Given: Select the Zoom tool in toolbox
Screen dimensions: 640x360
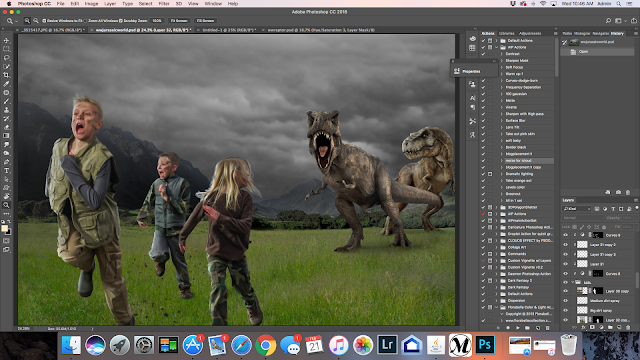Looking at the screenshot, I should point(7,205).
